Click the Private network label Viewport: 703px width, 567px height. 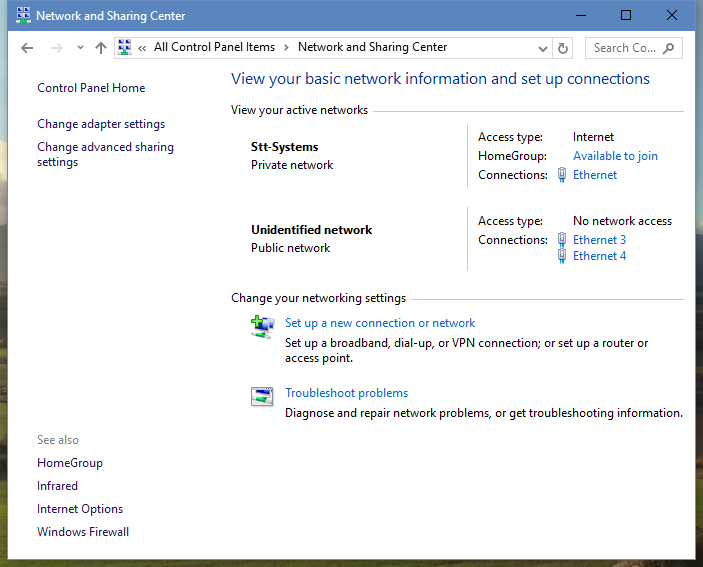(x=292, y=165)
